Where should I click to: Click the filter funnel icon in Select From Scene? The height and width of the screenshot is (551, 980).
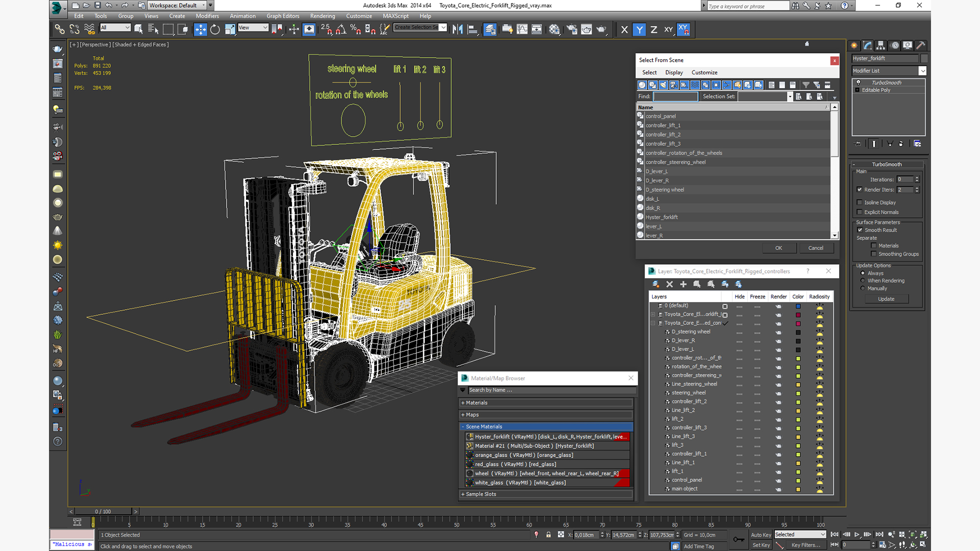(805, 85)
